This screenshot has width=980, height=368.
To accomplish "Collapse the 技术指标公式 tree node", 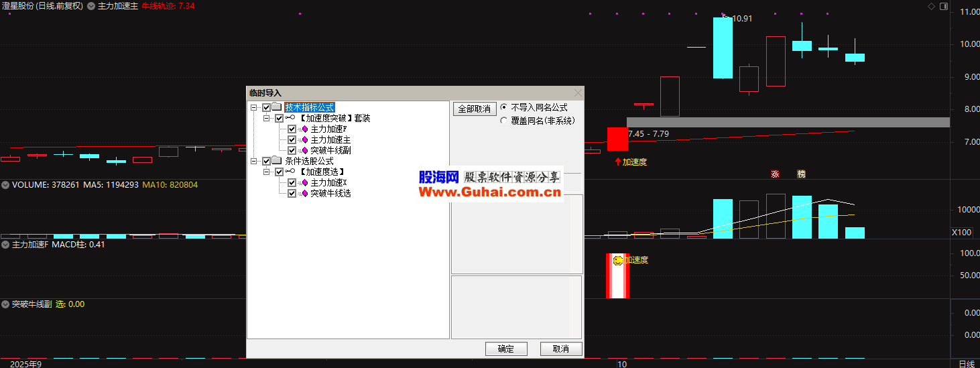I will [x=253, y=107].
